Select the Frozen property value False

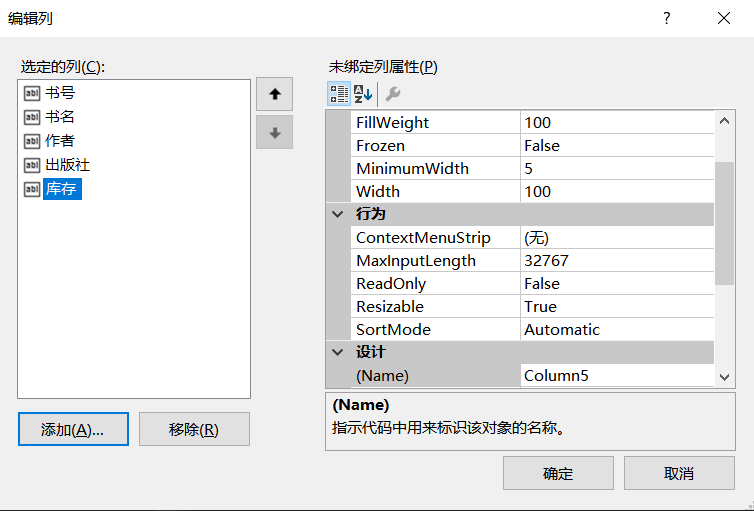click(x=617, y=146)
